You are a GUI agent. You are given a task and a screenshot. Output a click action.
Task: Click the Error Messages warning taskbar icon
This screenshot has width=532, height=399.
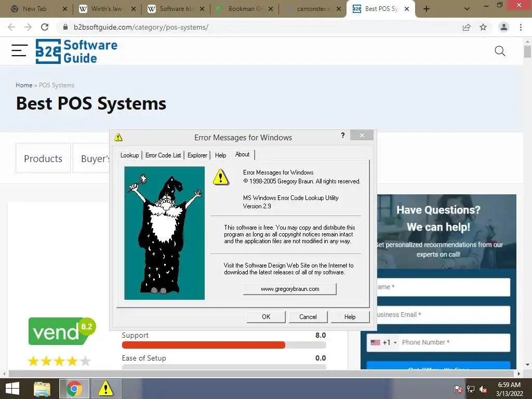(106, 389)
